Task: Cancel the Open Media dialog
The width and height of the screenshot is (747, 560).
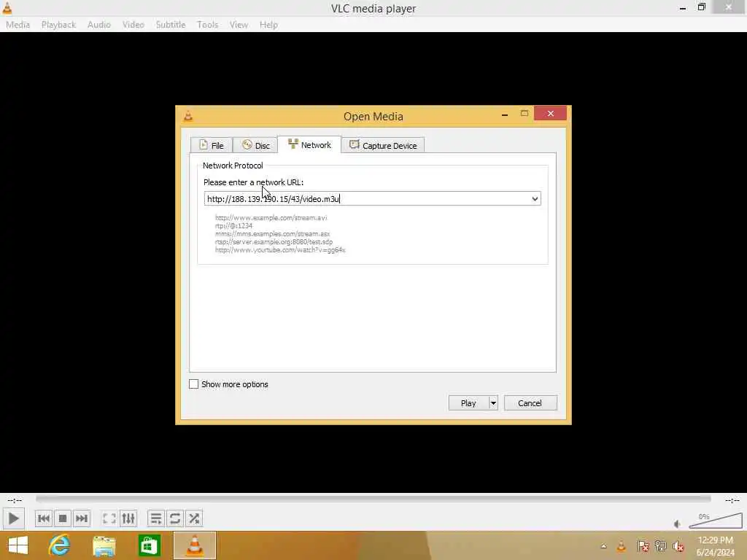Action: (x=530, y=403)
